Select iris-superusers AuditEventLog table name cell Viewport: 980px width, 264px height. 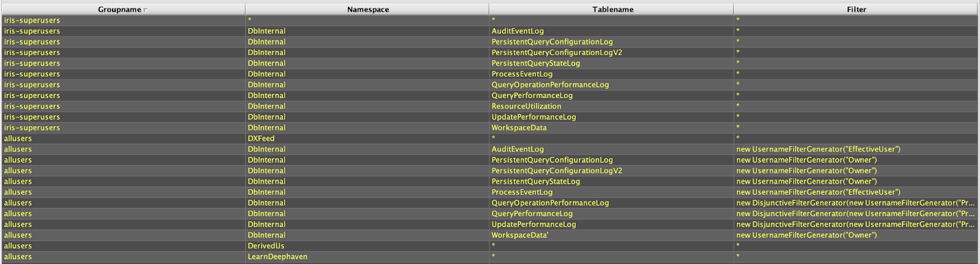pyautogui.click(x=518, y=31)
